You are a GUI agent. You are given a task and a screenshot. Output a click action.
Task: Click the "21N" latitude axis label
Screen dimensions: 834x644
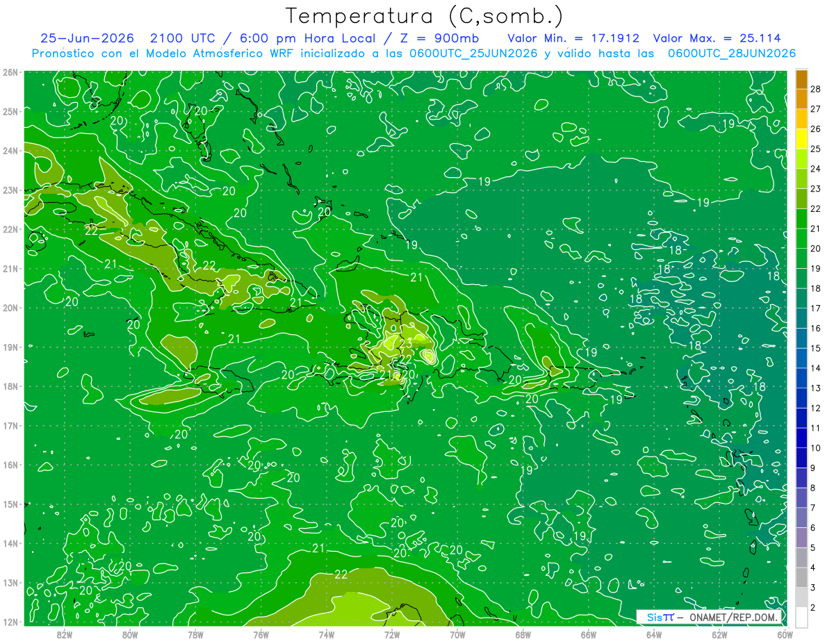(10, 268)
